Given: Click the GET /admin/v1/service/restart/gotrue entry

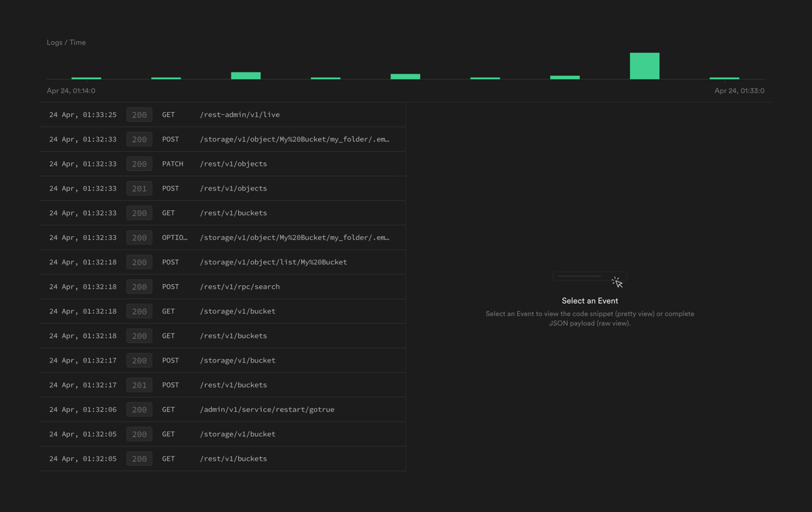Looking at the screenshot, I should pos(223,409).
